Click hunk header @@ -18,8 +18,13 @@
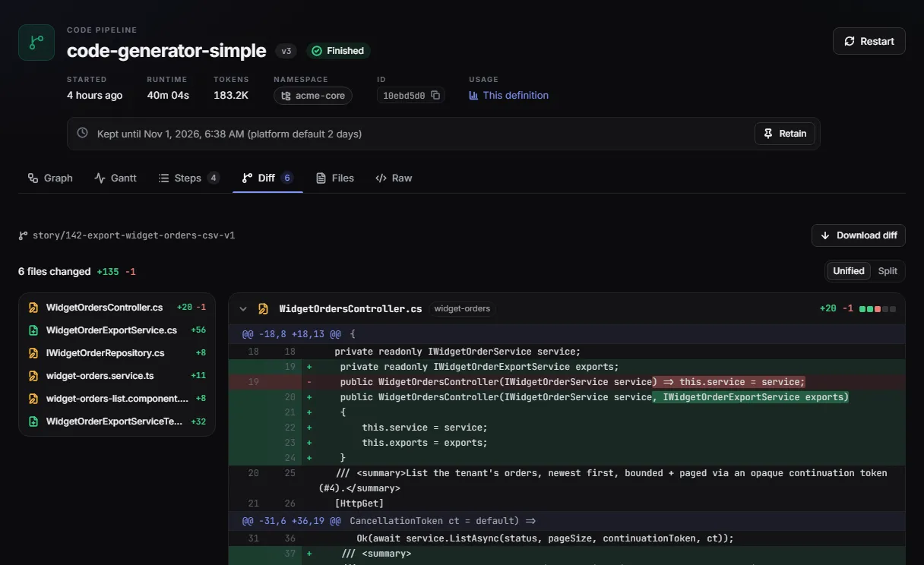This screenshot has width=924, height=565. (566, 333)
